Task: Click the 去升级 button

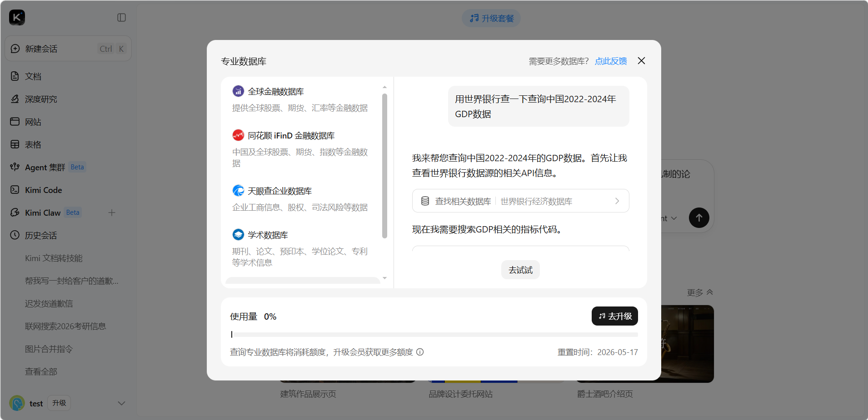Action: tap(614, 316)
